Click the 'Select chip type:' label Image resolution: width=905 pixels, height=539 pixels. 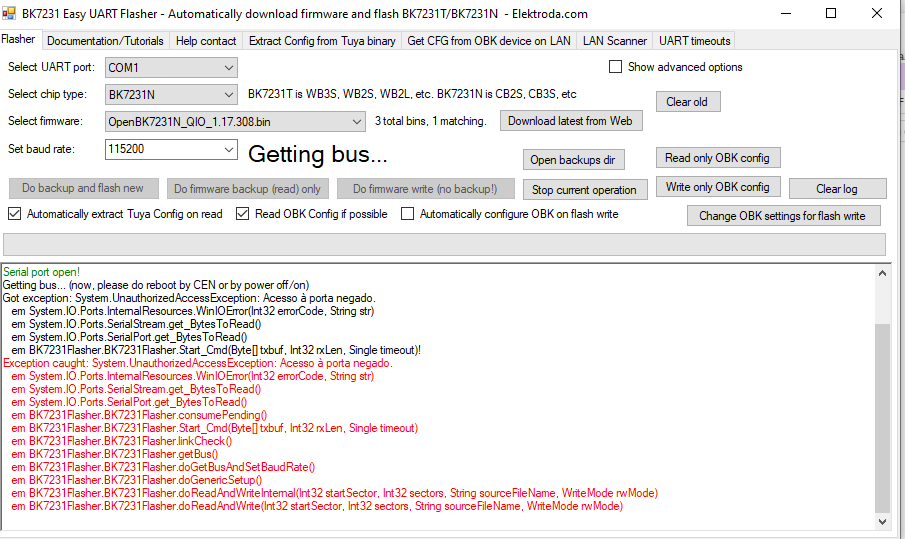47,94
